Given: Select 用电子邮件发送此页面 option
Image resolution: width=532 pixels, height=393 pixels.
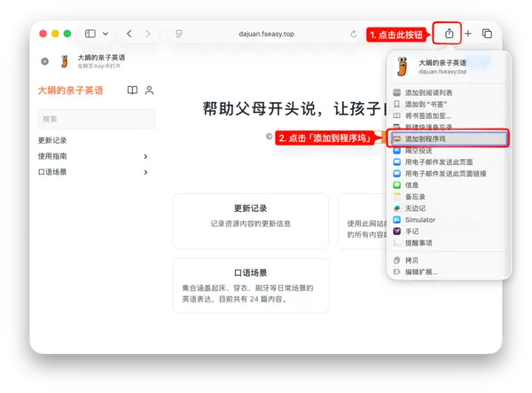Looking at the screenshot, I should 449,161.
